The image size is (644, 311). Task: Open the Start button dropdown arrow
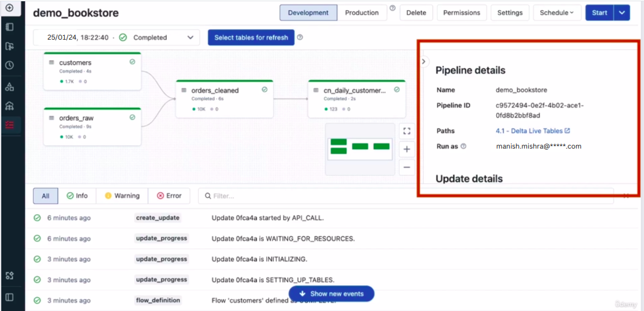622,13
